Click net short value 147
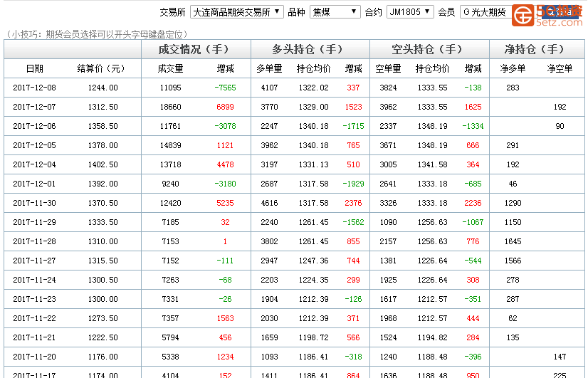Viewport: 588px width, 378px height. [x=560, y=357]
